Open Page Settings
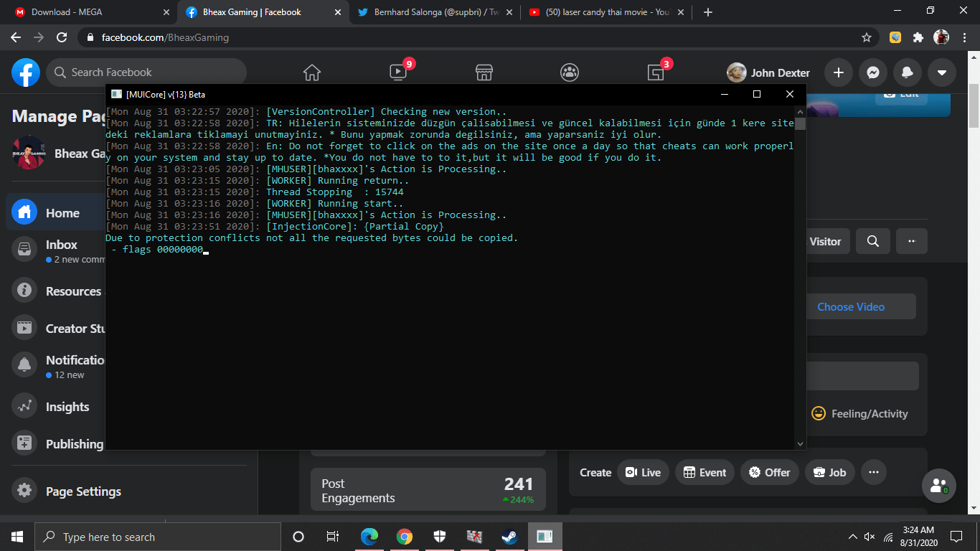 [67, 491]
